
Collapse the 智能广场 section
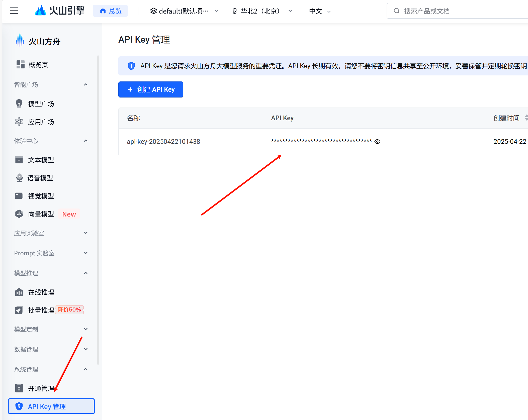(85, 85)
